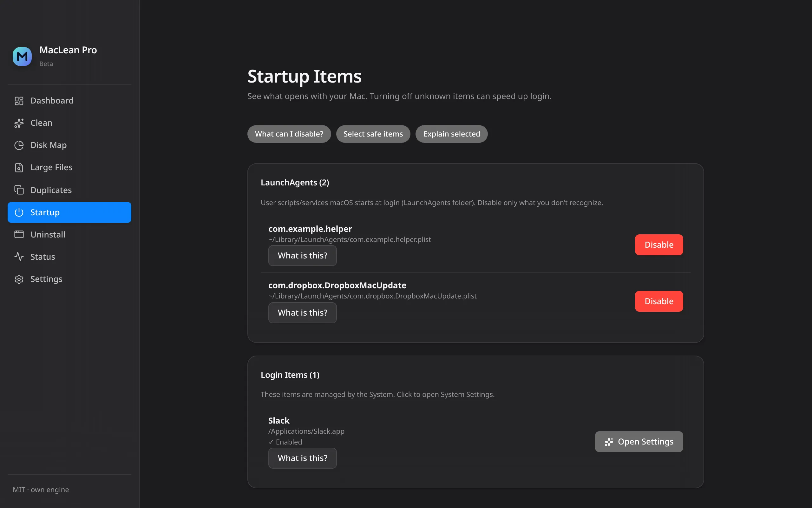Ask What is this for DropboxMacUpdate
The width and height of the screenshot is (812, 508).
point(302,313)
